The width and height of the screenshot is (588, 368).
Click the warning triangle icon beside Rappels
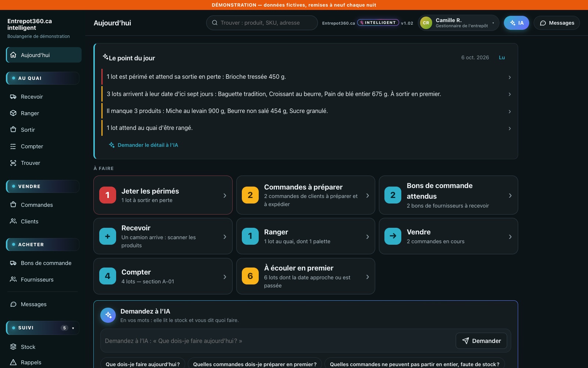pyautogui.click(x=13, y=362)
